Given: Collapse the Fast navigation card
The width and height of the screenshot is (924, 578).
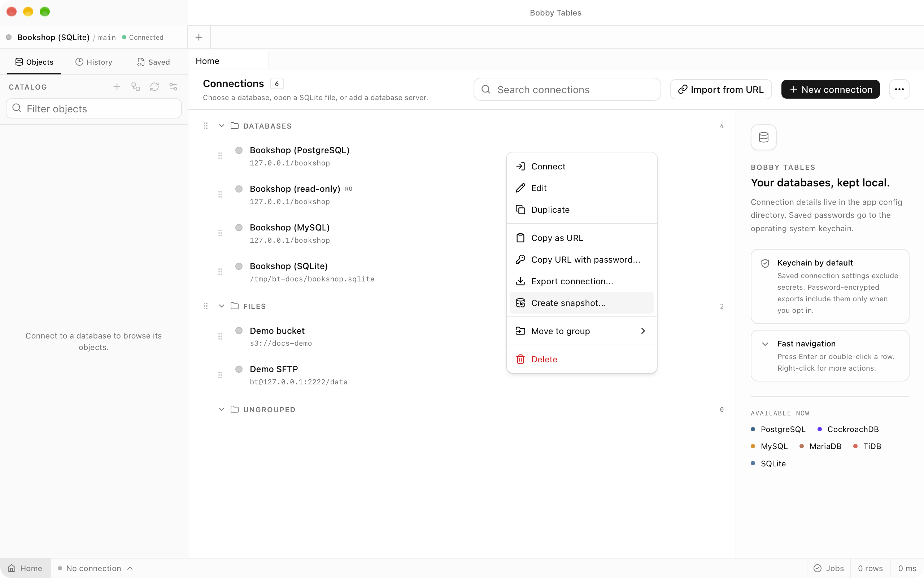Looking at the screenshot, I should (765, 344).
